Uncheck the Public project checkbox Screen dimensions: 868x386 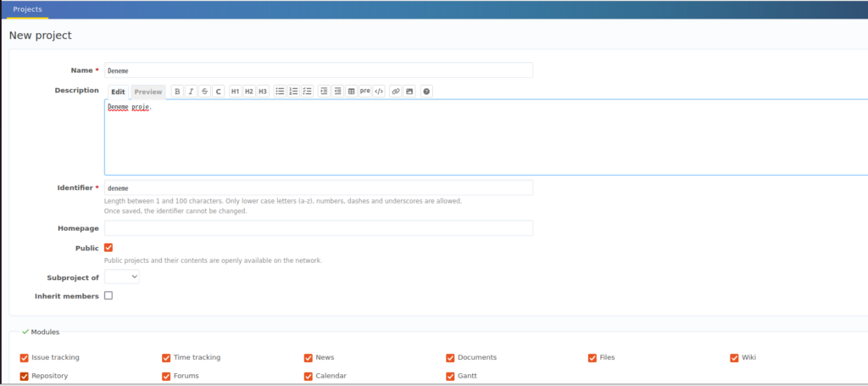point(108,248)
